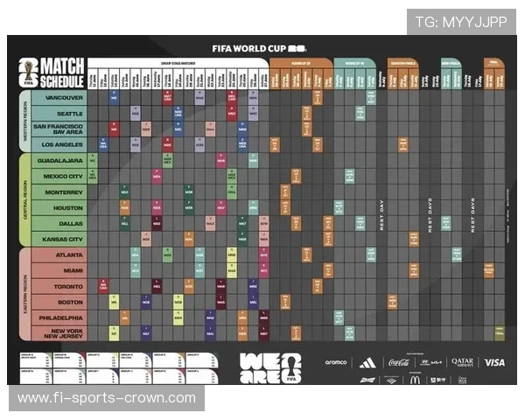Click the Coca-Cola logo

(398, 362)
